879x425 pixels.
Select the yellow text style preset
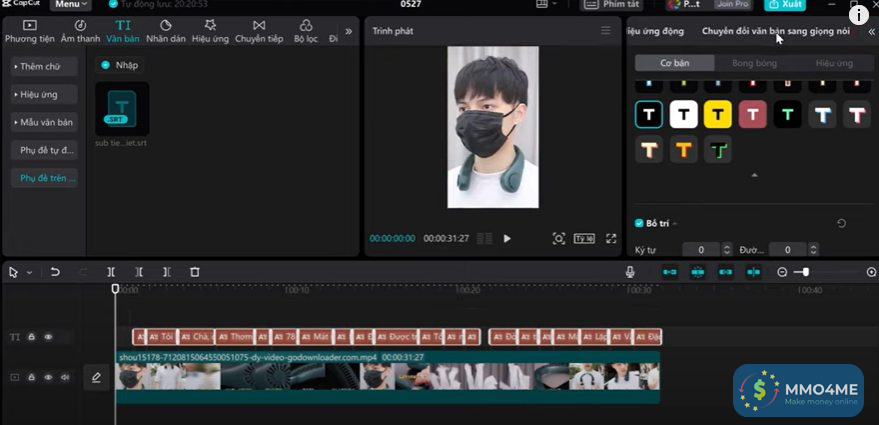(x=718, y=115)
